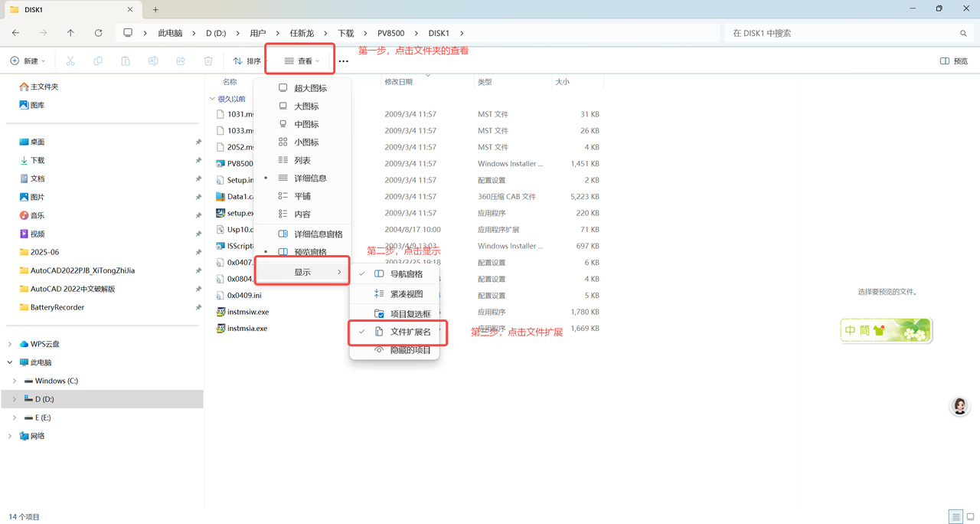This screenshot has width=980, height=524.
Task: Open the 新建 dropdown button
Action: (28, 61)
